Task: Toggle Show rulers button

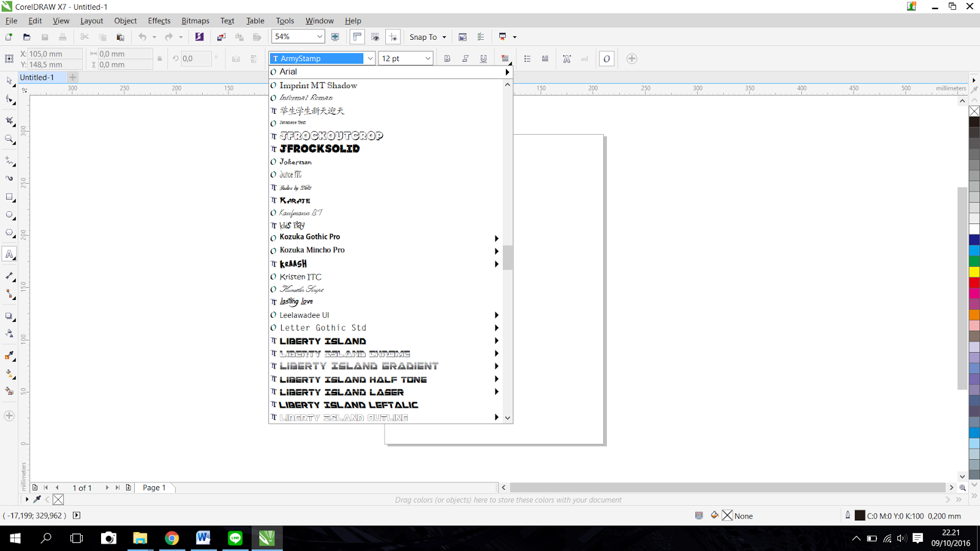Action: (357, 37)
